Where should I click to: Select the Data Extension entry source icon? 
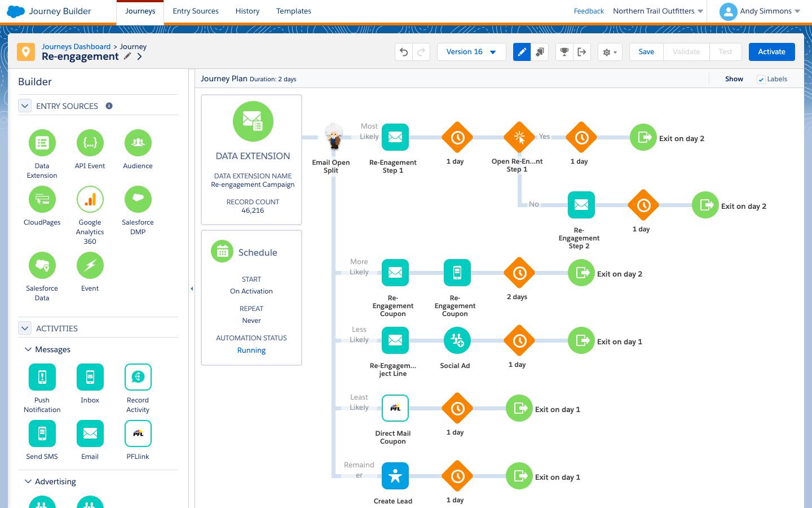point(42,143)
